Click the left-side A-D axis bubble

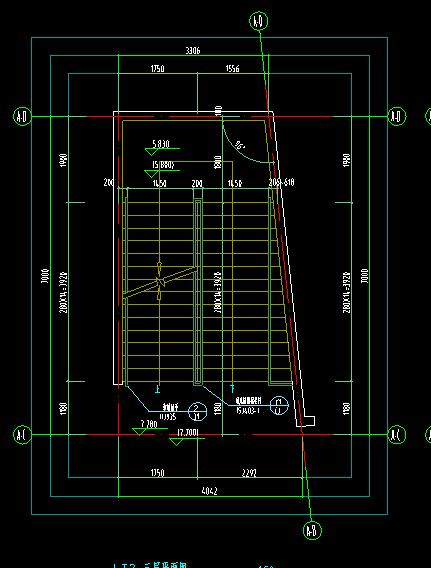22,116
